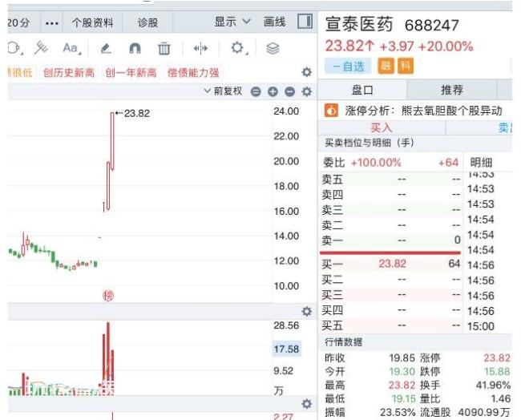Click the 一自选 watchlist button

[x=348, y=66]
